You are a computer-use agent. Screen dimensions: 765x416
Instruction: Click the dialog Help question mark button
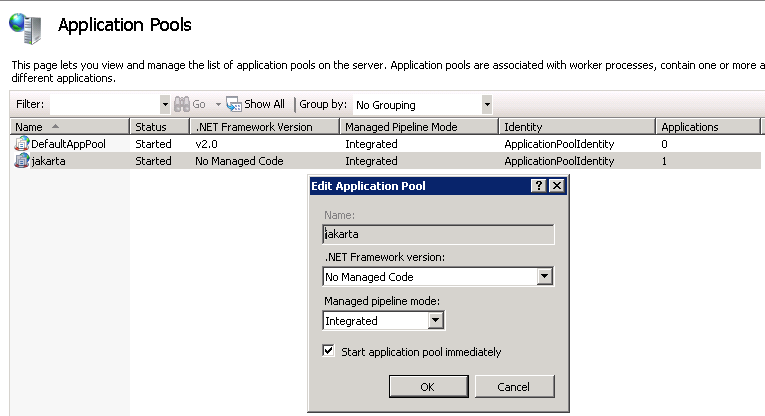pos(539,186)
